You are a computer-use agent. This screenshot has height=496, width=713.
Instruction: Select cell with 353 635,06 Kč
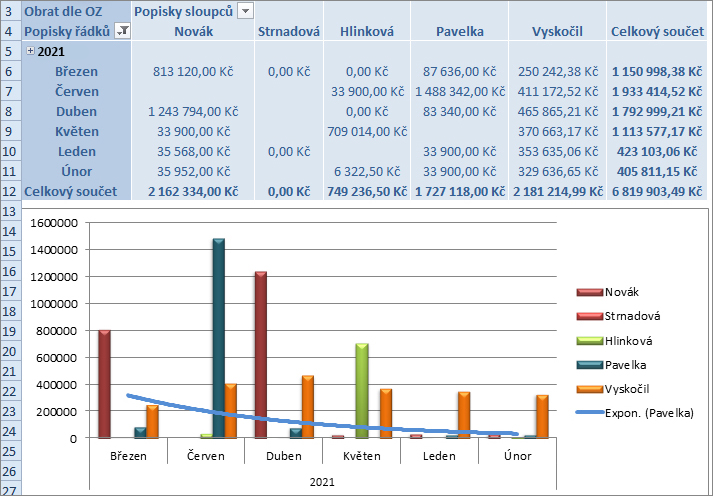[x=557, y=151]
